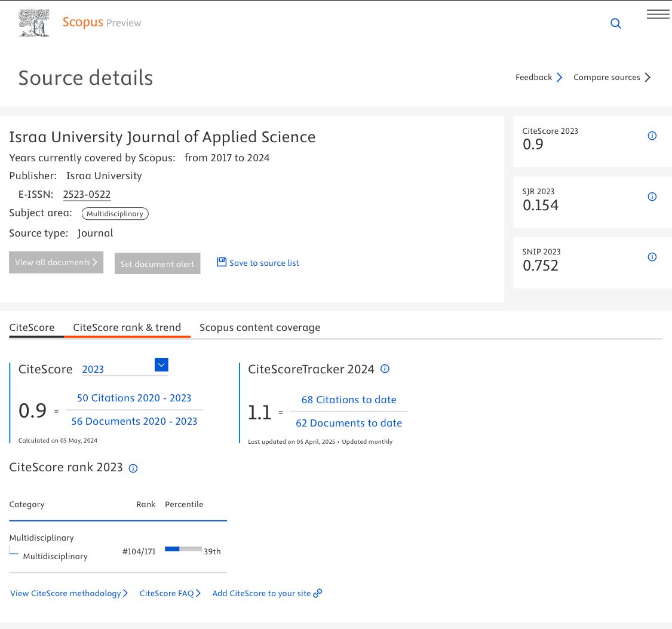Viewport: 672px width, 629px height.
Task: Click the Multidisciplinary subject area tag
Action: pos(115,213)
